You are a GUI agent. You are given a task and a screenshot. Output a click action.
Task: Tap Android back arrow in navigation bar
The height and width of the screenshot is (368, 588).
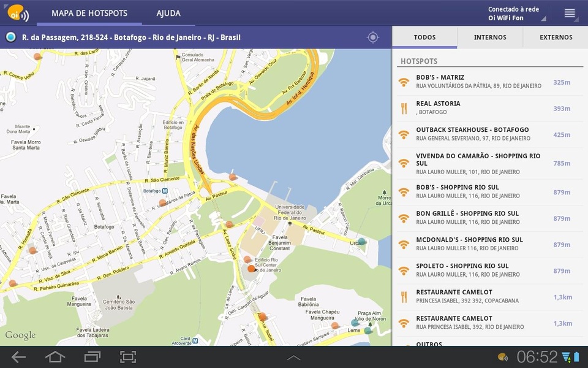19,357
